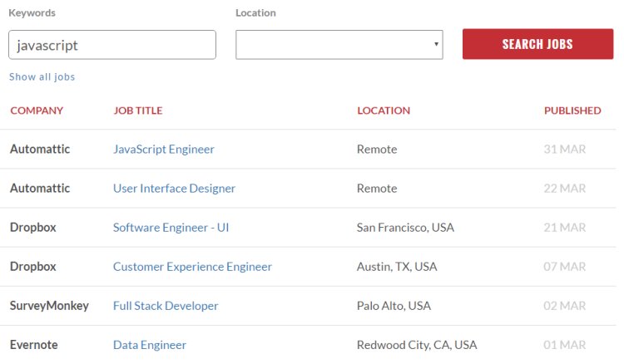
Task: Click the 22 MAR published date
Action: click(x=565, y=188)
